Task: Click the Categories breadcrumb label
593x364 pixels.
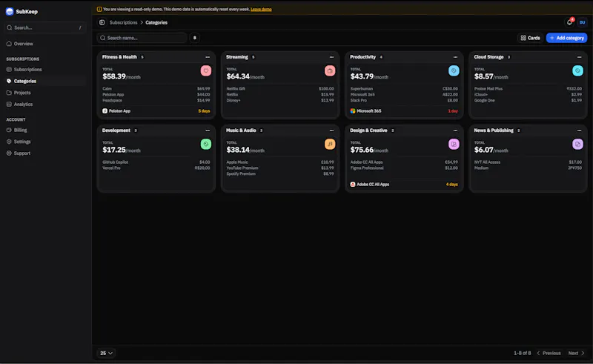Action: (156, 22)
